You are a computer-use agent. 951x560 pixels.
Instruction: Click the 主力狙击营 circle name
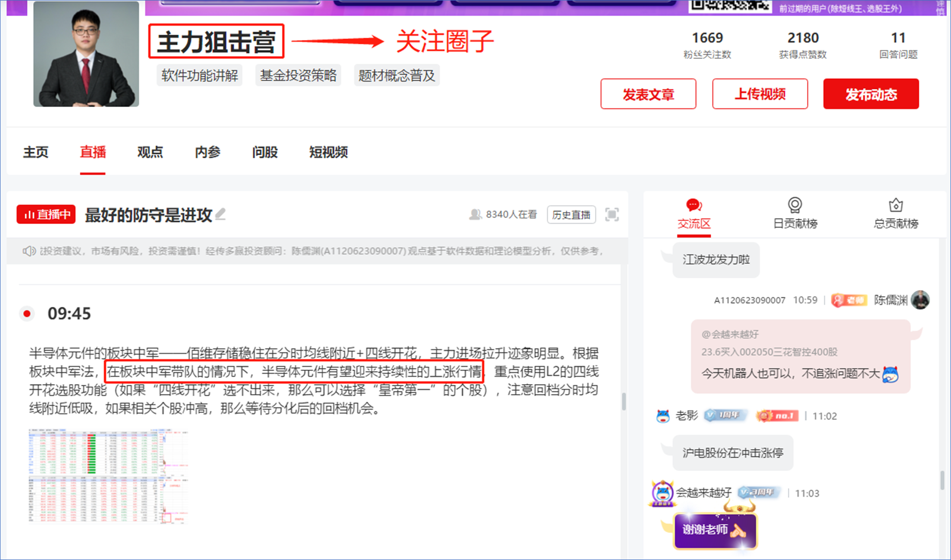click(x=216, y=41)
